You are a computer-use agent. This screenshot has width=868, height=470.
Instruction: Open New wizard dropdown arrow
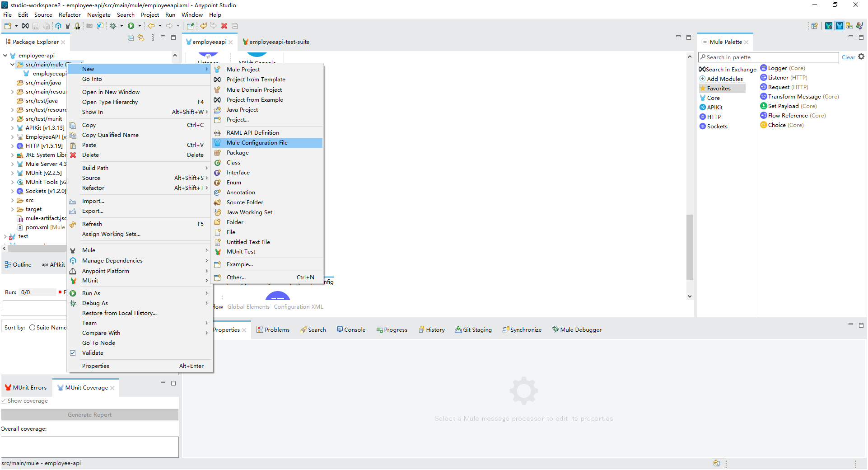[x=16, y=26]
